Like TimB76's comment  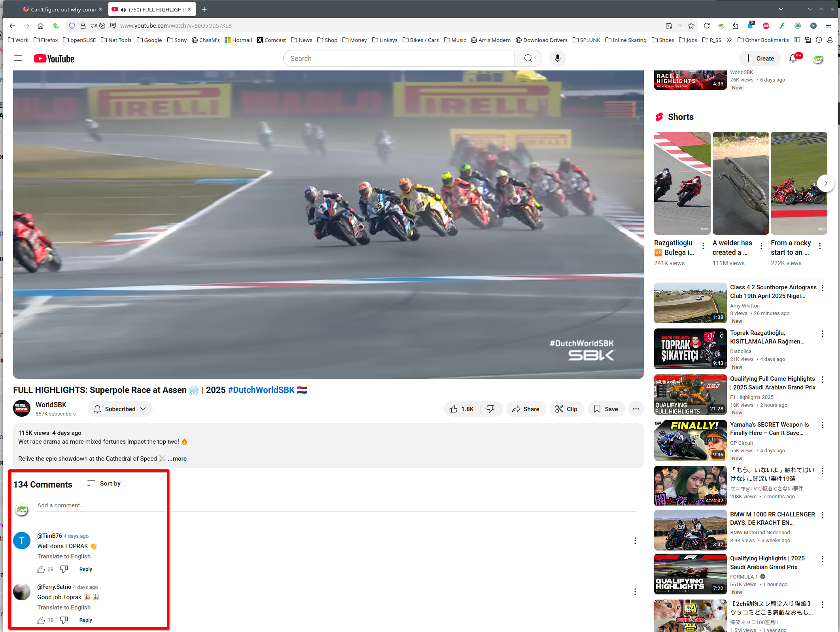(41, 569)
